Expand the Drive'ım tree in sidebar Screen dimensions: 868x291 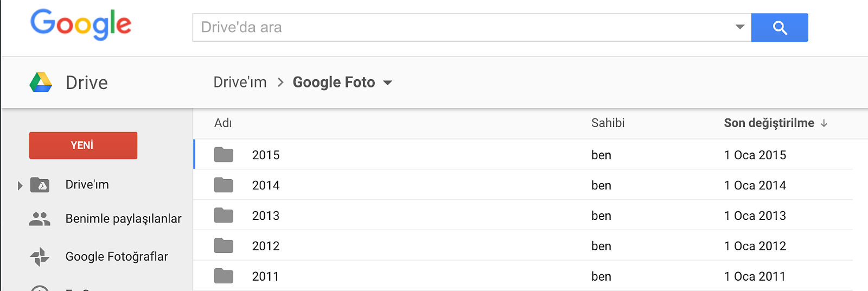click(x=20, y=186)
